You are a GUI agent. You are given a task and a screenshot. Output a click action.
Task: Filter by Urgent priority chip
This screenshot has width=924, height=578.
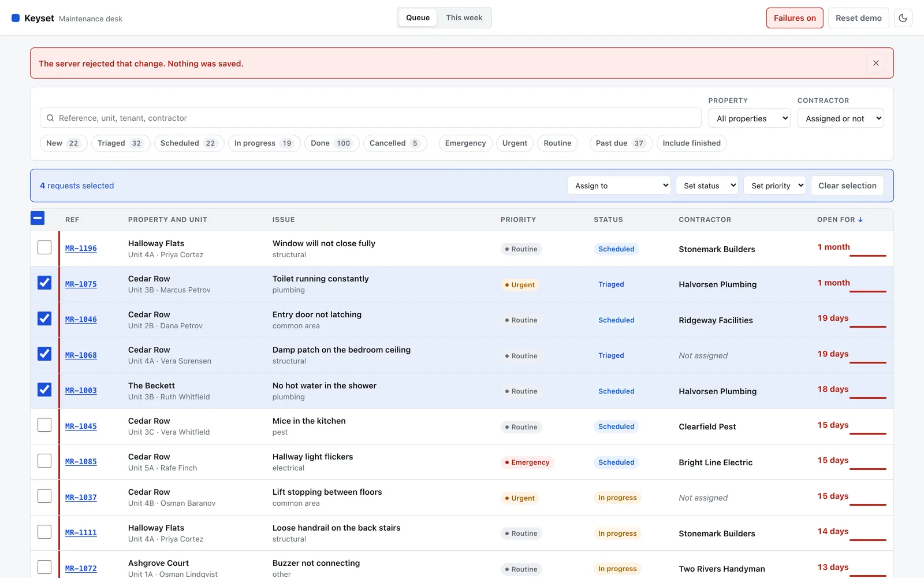pos(515,143)
